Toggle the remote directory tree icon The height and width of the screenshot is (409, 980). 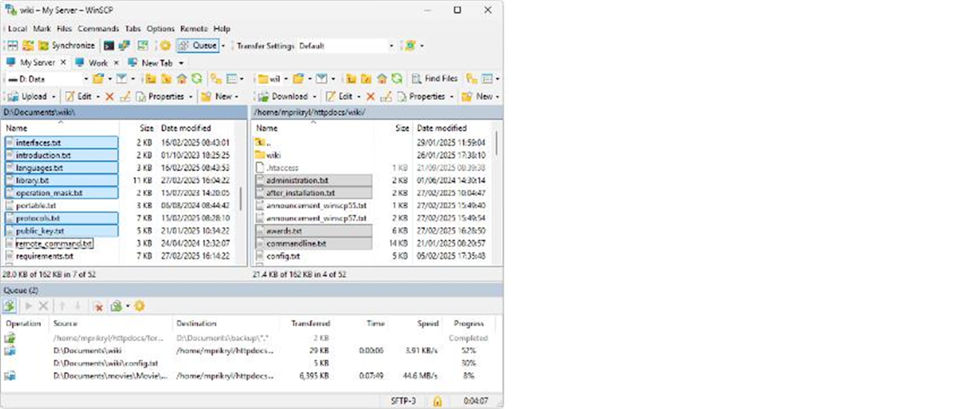pyautogui.click(x=471, y=79)
